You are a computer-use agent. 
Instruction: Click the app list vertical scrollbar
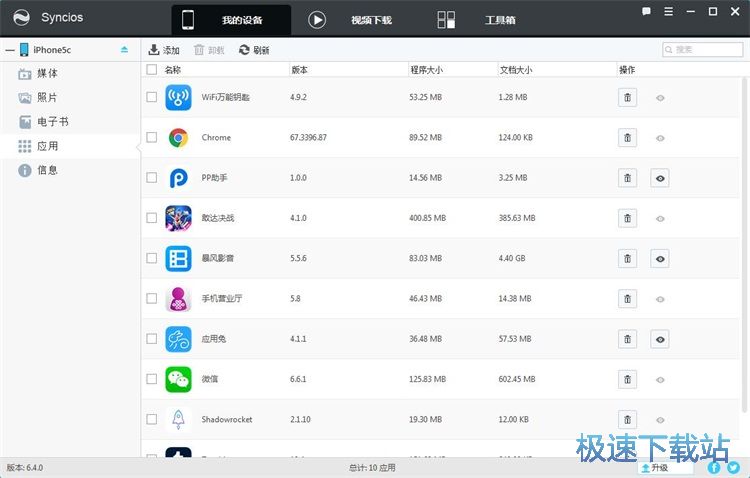pos(744,244)
